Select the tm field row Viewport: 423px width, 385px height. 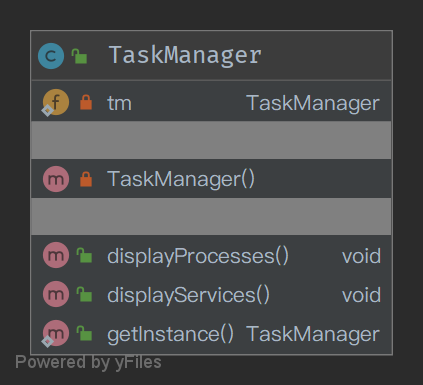[211, 102]
